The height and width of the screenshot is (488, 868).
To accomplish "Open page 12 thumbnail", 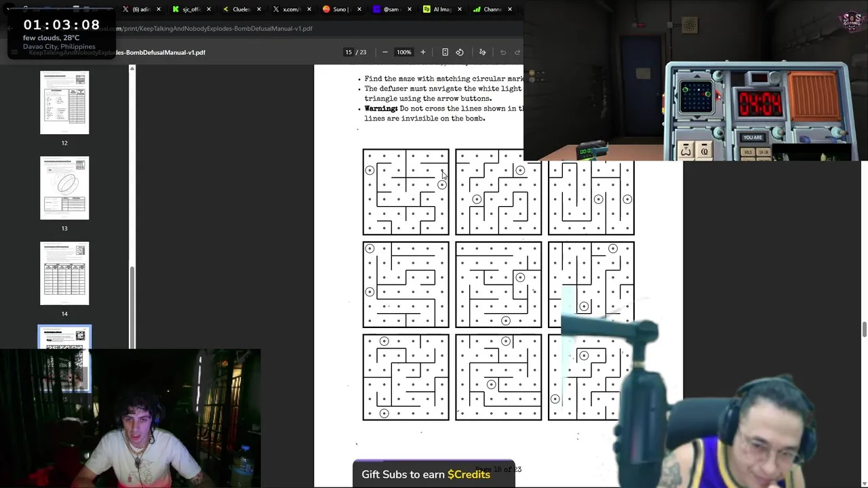I will 64,102.
